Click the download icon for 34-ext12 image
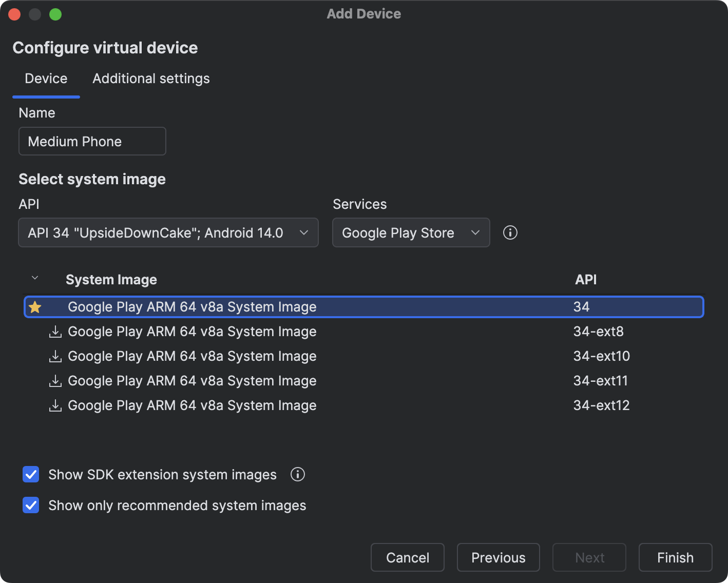Screen dimensions: 728x583 55,406
